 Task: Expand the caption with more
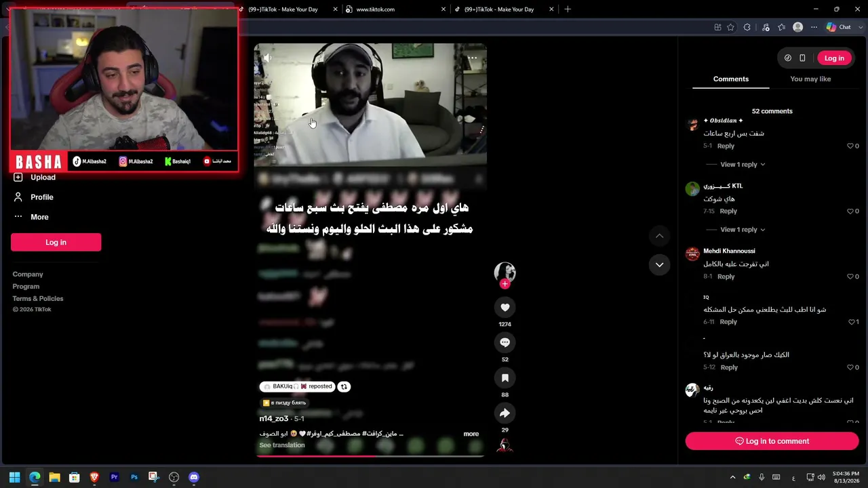click(471, 434)
